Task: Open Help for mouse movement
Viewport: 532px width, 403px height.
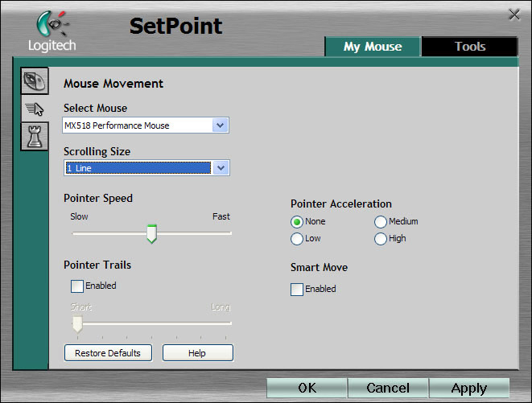Action: coord(197,353)
